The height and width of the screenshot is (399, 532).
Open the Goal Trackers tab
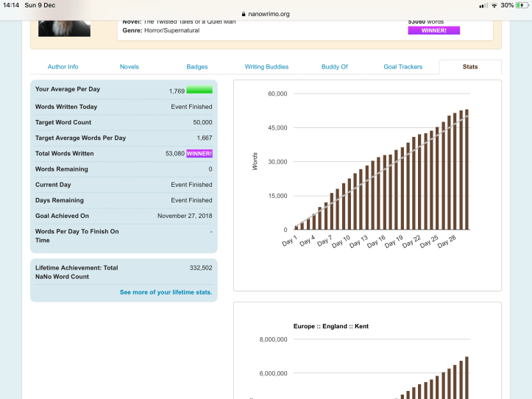coord(402,67)
